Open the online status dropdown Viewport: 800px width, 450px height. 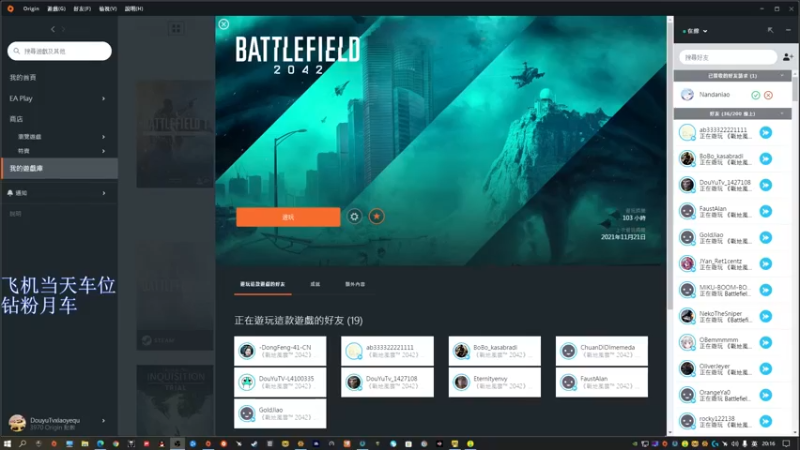point(696,31)
